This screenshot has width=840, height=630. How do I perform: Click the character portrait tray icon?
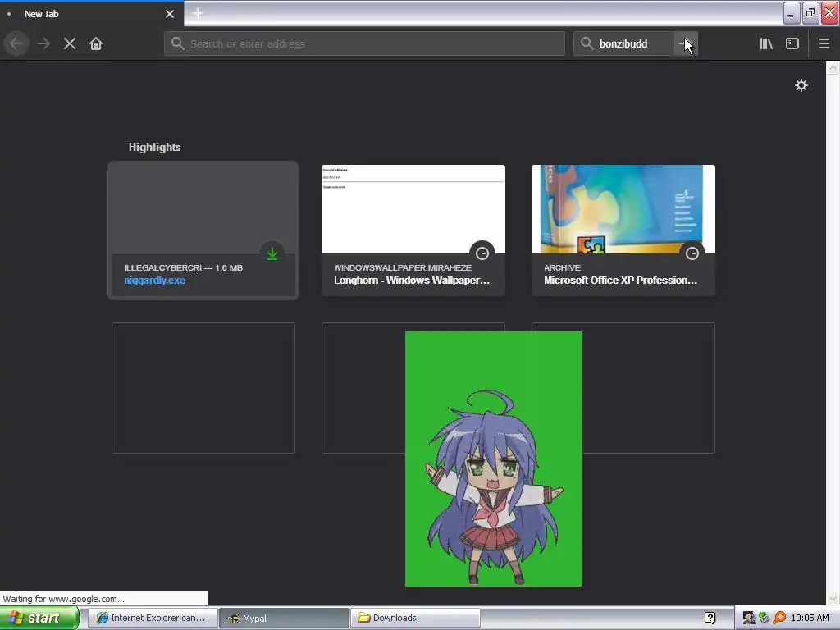click(x=748, y=618)
